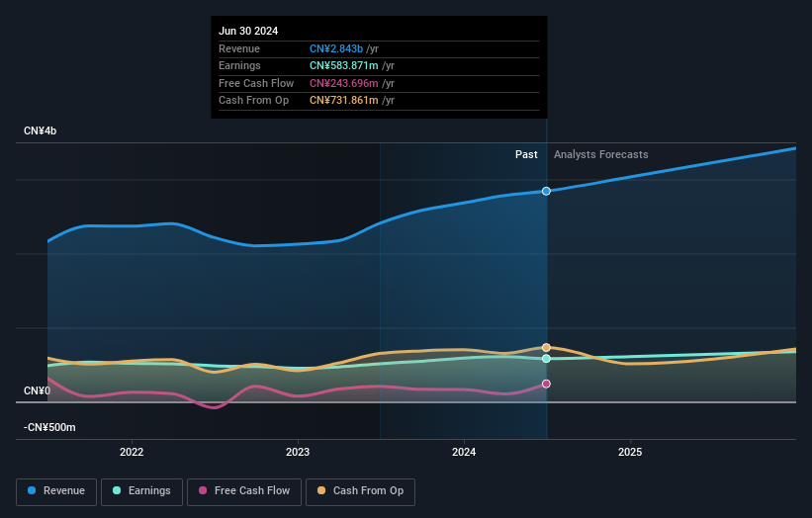Toggle the Revenue legend button

(x=56, y=491)
